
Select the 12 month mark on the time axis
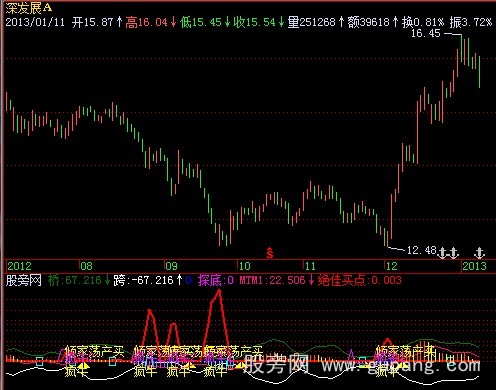coord(392,266)
